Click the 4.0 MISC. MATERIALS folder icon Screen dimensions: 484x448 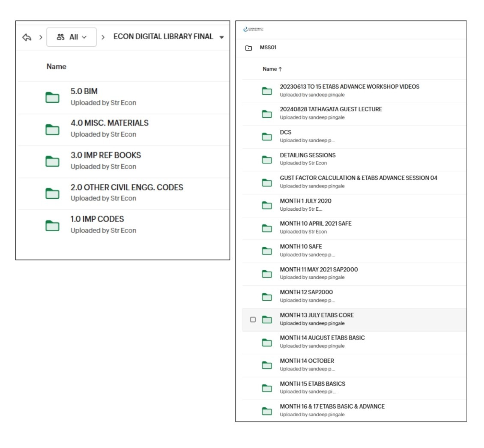tap(52, 129)
